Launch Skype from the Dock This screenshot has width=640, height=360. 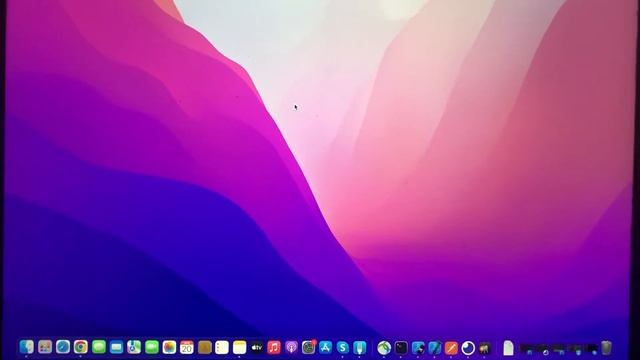pyautogui.click(x=342, y=347)
